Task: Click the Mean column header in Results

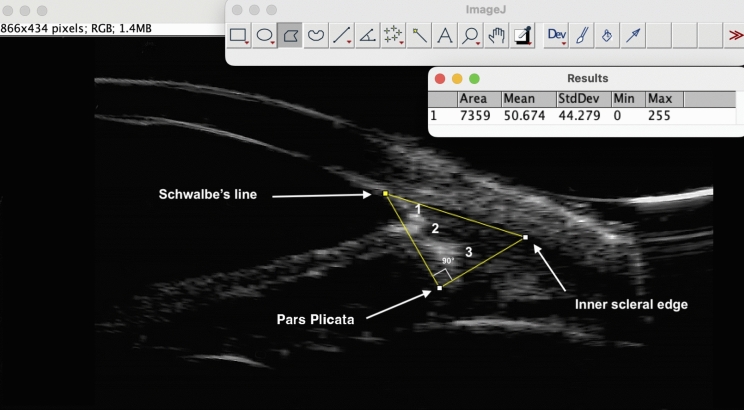Action: point(529,99)
